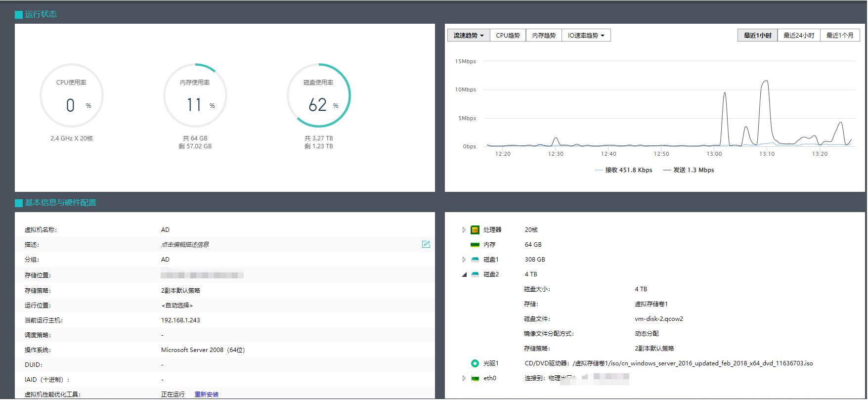Click the 动态分配 allocation value
Viewport: 868px width, 400px height.
[647, 334]
